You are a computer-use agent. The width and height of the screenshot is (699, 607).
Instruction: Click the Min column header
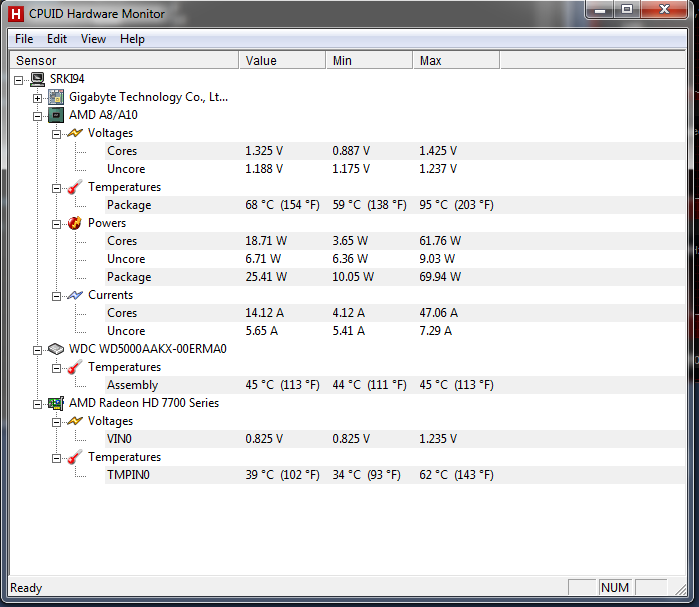(x=369, y=60)
